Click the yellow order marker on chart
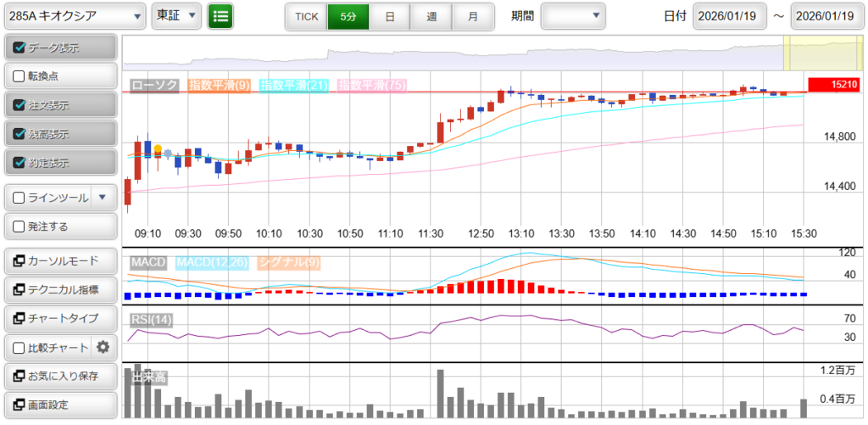This screenshot has width=868, height=425. click(x=158, y=148)
